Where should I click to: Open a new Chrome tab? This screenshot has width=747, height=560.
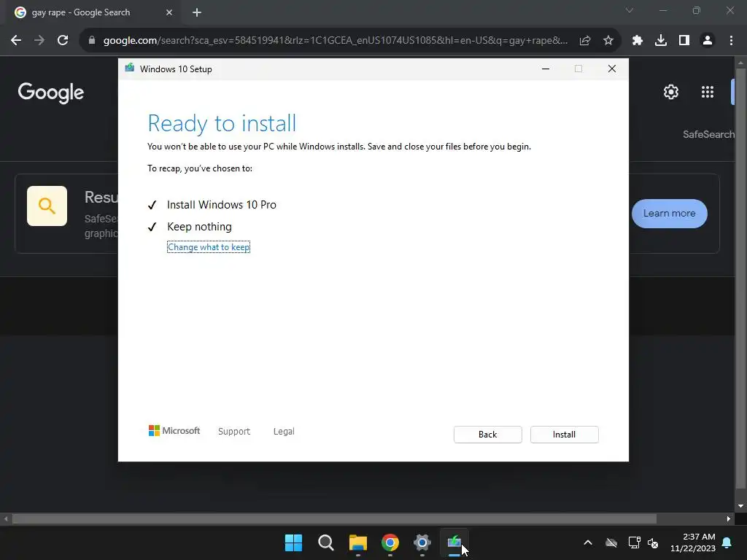click(x=197, y=12)
